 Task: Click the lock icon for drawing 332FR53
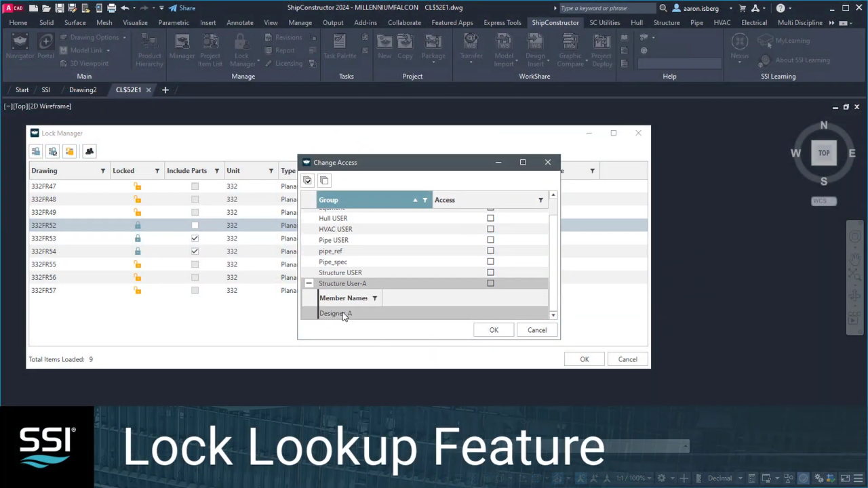(x=138, y=239)
